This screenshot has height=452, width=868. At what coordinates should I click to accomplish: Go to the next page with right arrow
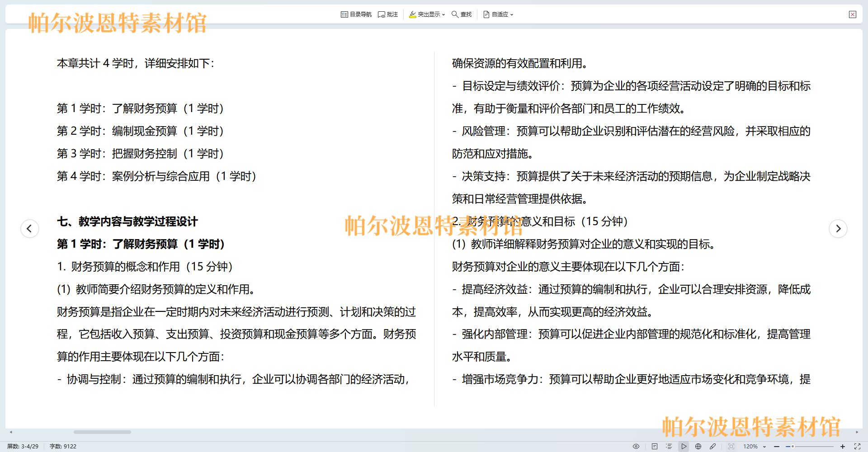click(x=838, y=228)
